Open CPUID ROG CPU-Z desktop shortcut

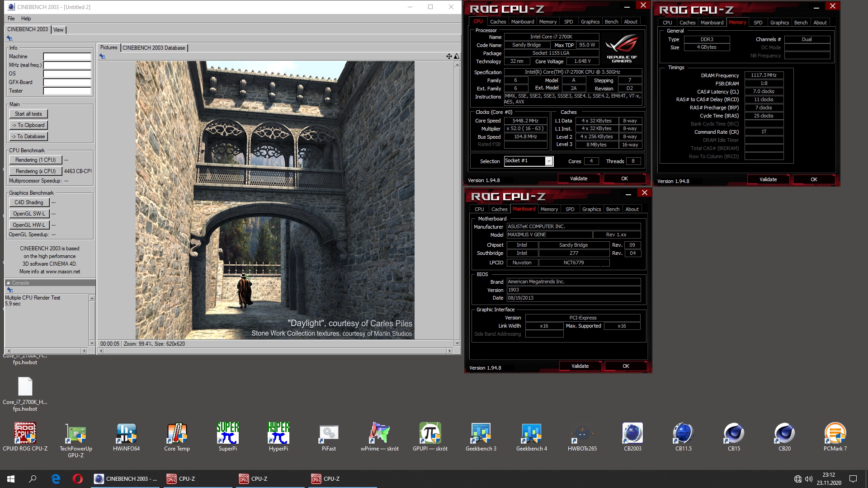pyautogui.click(x=25, y=436)
